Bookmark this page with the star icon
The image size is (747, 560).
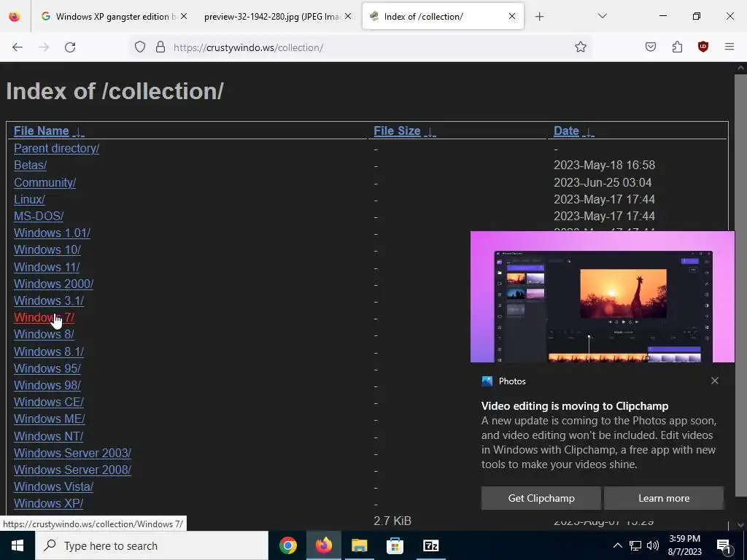coord(580,47)
